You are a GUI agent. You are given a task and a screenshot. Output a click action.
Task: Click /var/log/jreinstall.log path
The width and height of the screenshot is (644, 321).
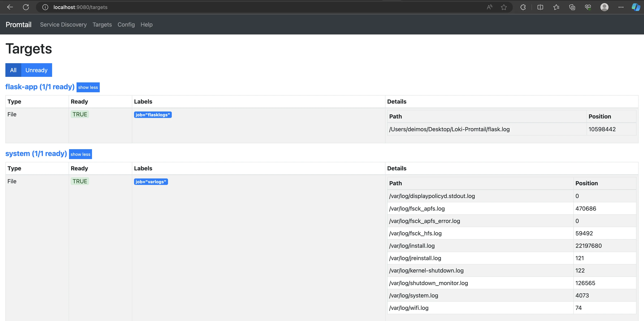pos(415,258)
